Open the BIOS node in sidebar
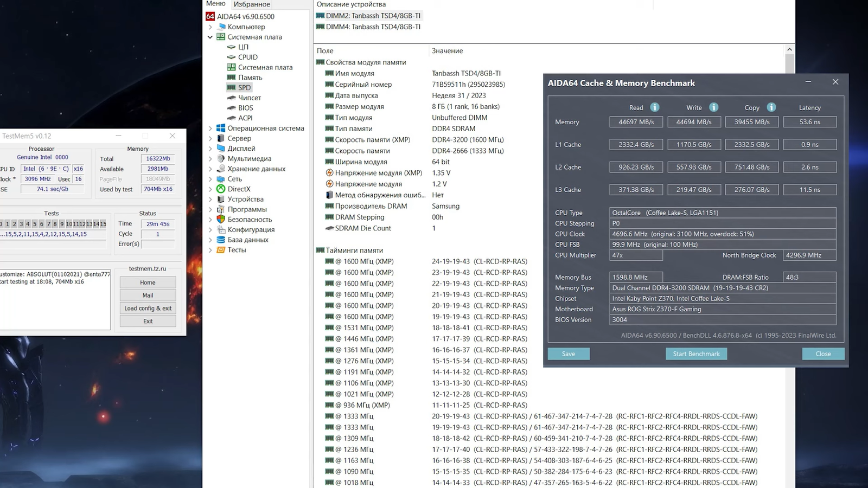The height and width of the screenshot is (488, 868). pos(245,108)
